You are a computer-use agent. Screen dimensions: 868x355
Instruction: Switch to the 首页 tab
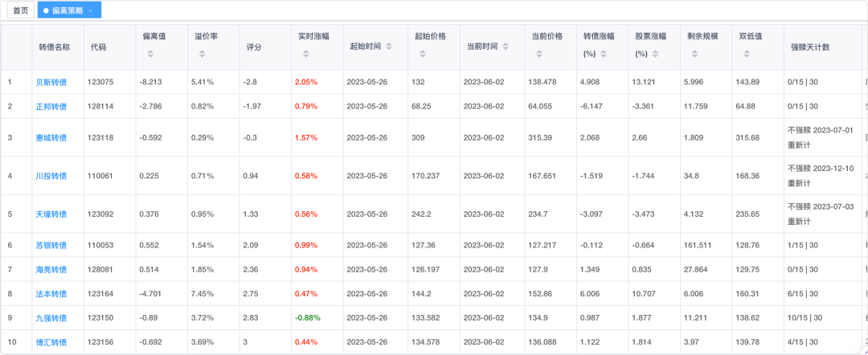pos(21,10)
